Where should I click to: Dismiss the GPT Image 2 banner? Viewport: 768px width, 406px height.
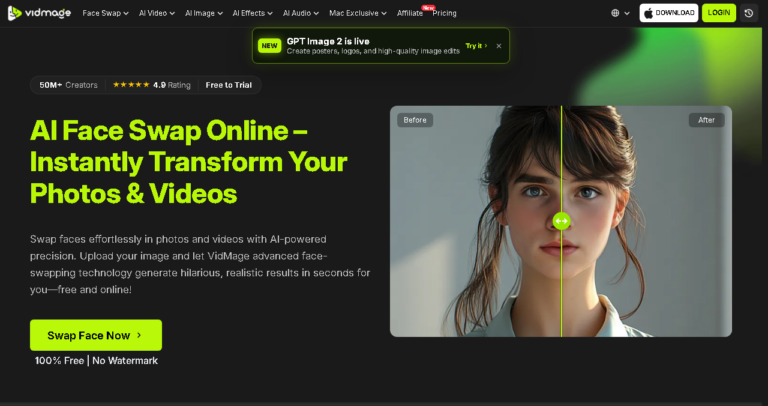499,46
